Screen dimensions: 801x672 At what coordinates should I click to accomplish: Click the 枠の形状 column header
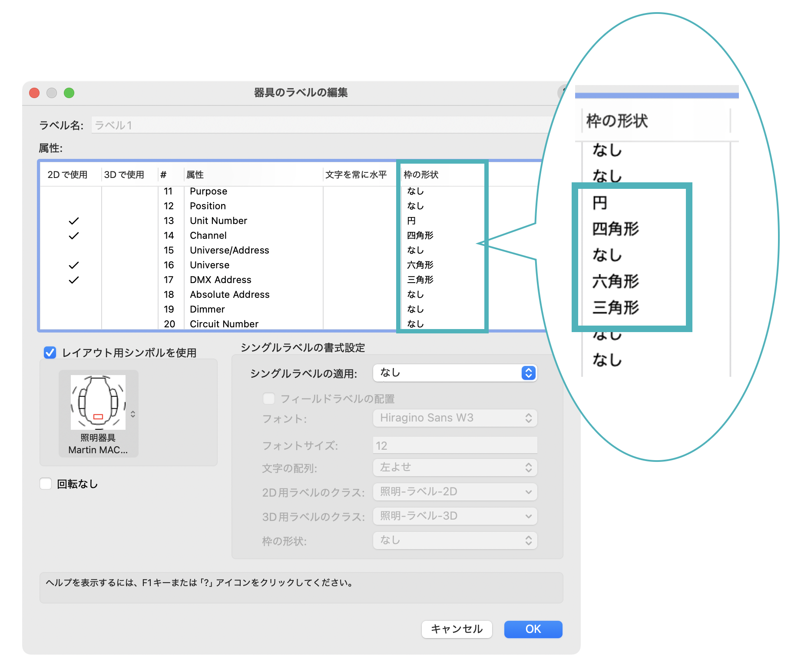coord(421,175)
